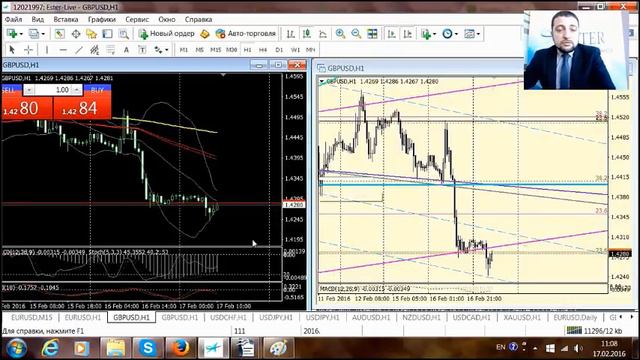Switch timeframe to M15
Screen dimensions: 640x360
[x=216, y=50]
